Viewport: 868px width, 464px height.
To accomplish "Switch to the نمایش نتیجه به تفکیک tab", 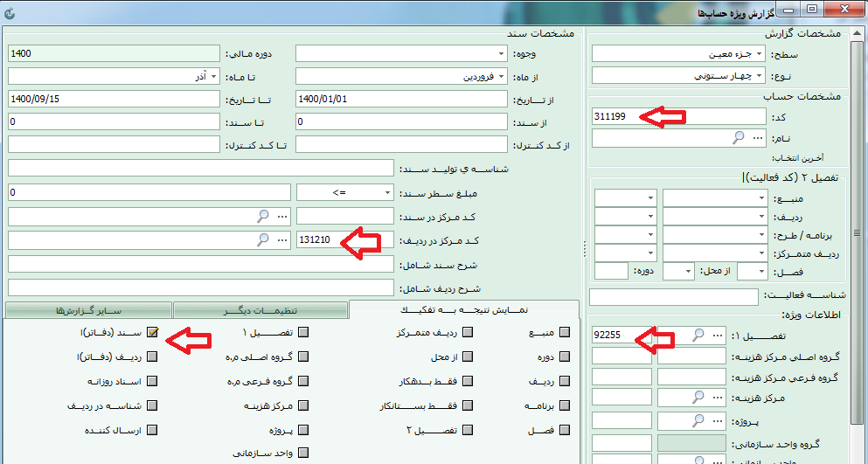I will pos(464,309).
